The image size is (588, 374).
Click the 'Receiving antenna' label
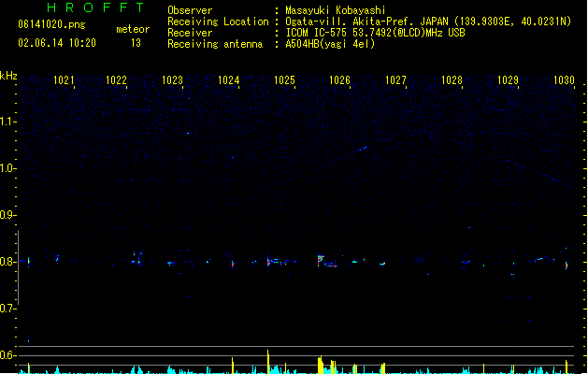215,44
